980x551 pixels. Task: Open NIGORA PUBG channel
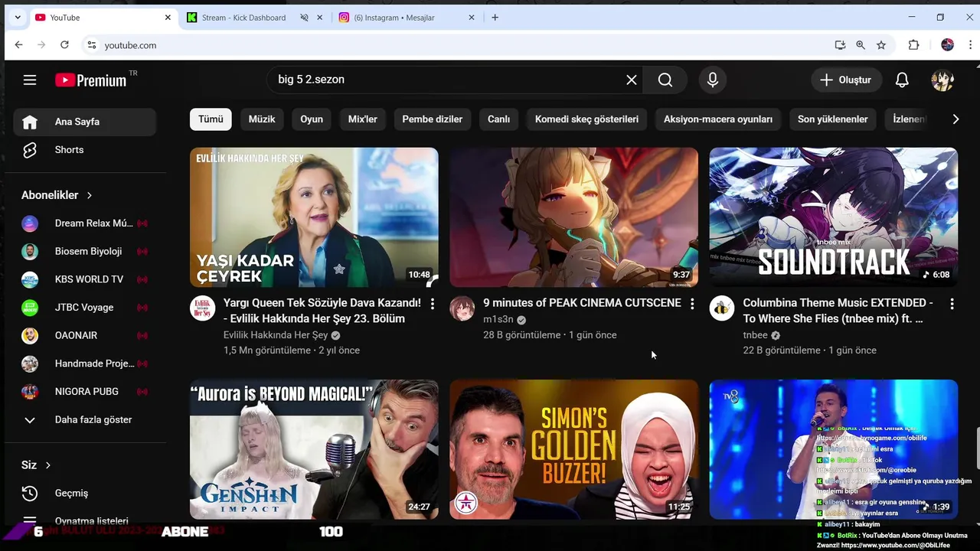[x=84, y=391]
